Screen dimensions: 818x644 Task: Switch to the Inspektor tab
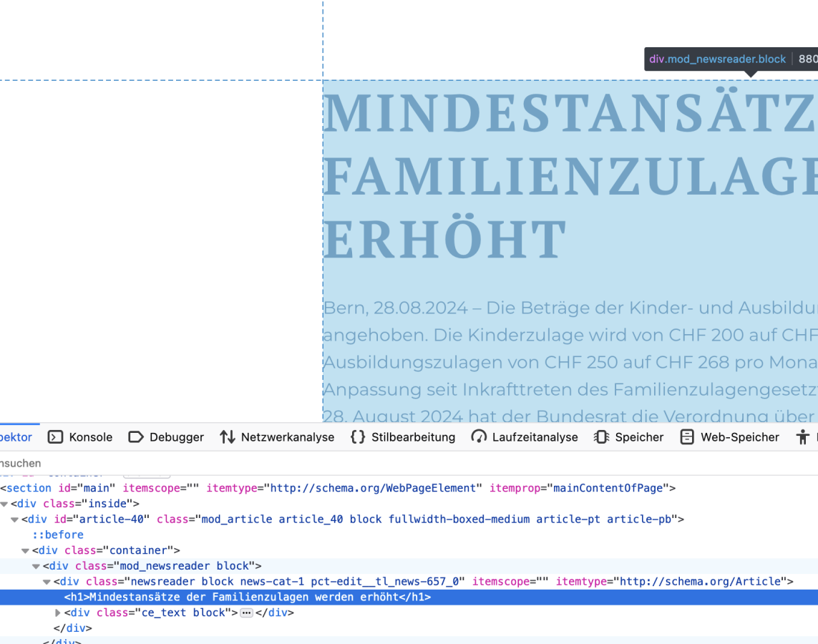[x=16, y=437]
